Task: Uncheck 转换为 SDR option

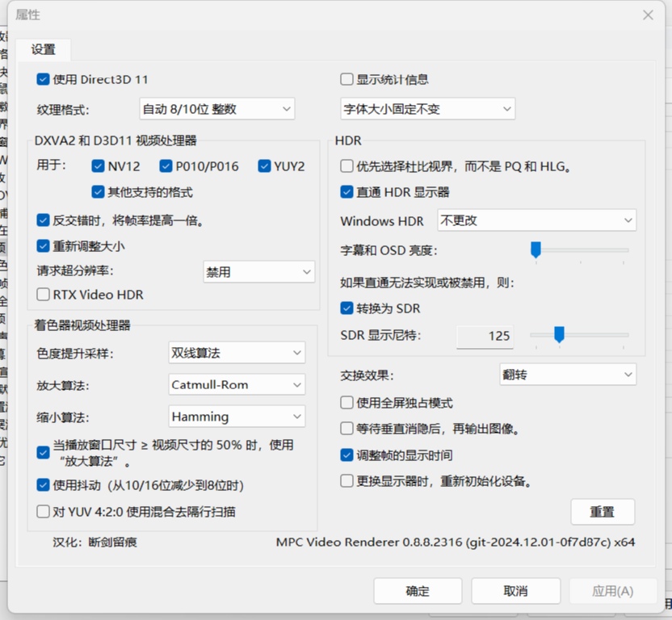Action: [x=347, y=308]
